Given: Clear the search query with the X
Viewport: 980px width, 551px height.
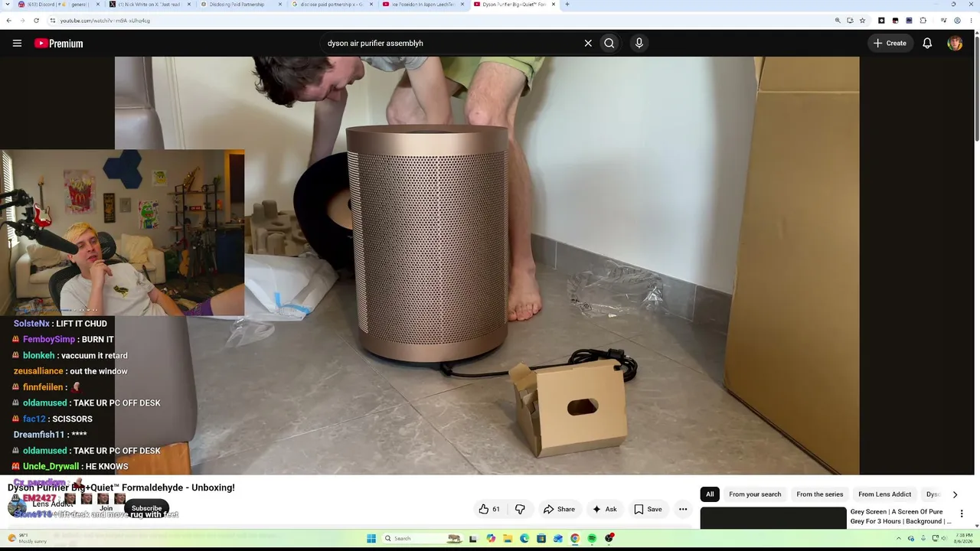Looking at the screenshot, I should pyautogui.click(x=588, y=44).
